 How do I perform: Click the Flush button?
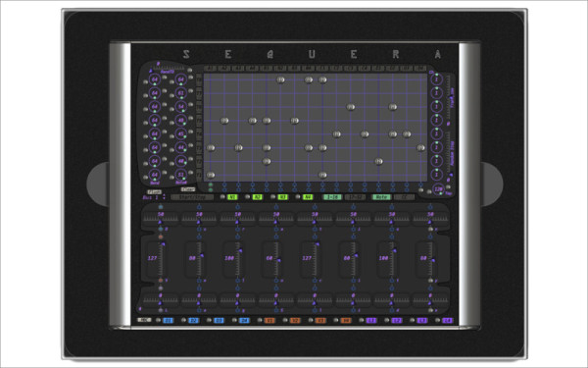tap(154, 192)
